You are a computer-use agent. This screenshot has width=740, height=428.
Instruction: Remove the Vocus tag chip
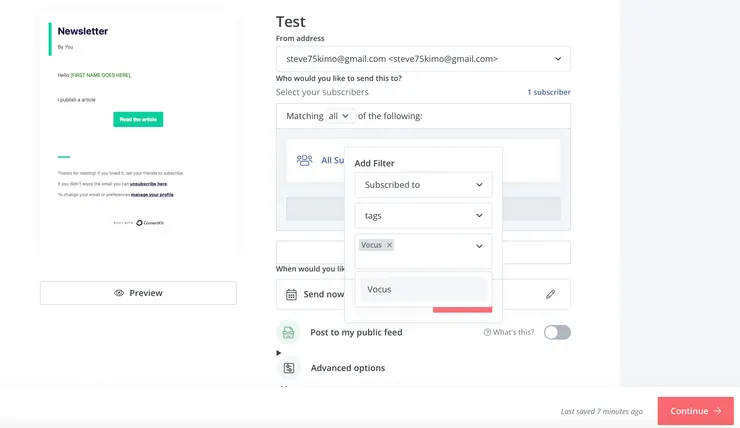[389, 245]
